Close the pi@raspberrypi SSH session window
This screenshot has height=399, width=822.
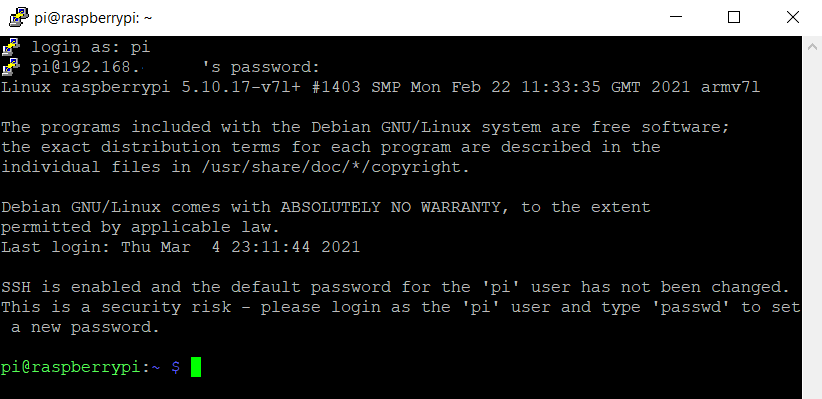click(793, 17)
